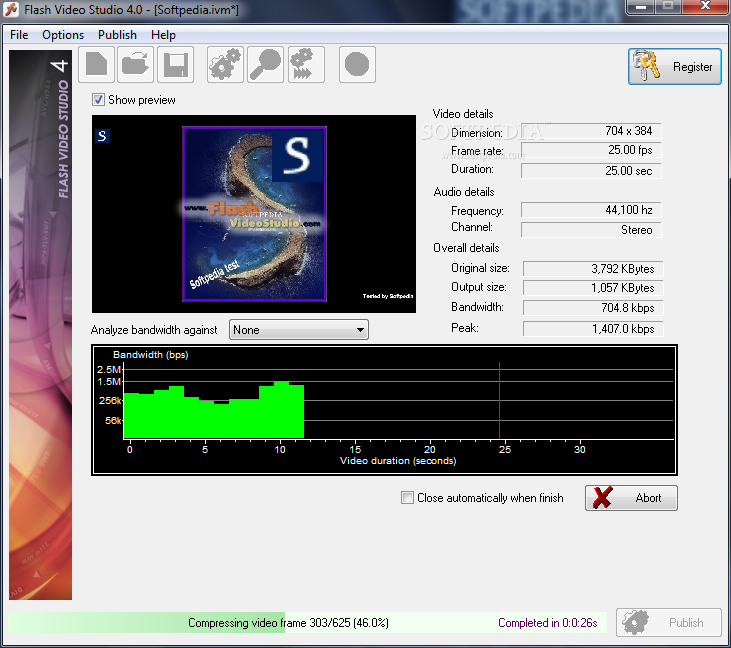The width and height of the screenshot is (731, 648).
Task: Click the Flash Video Studio title bar icon
Action: point(11,9)
